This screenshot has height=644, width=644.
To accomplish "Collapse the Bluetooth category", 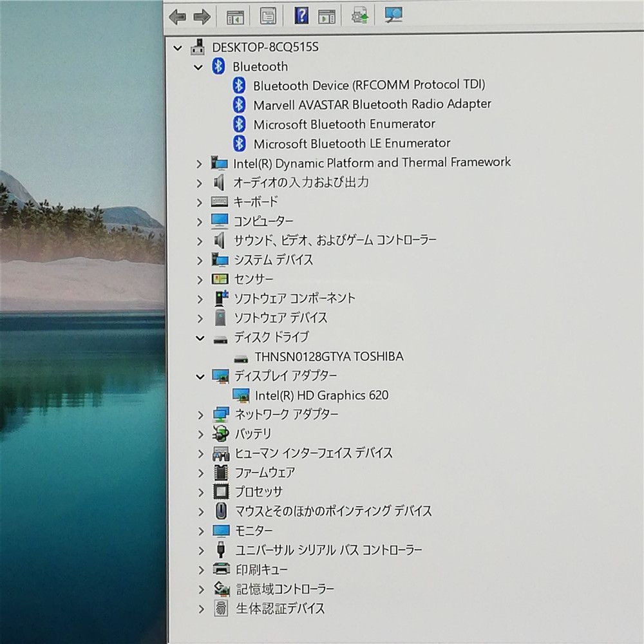I will (198, 67).
